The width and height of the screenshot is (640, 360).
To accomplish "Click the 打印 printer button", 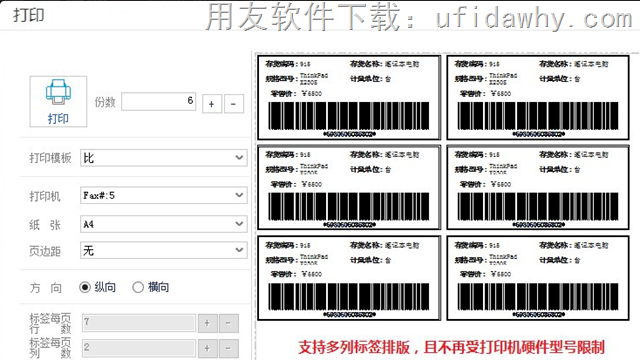I will pyautogui.click(x=58, y=101).
